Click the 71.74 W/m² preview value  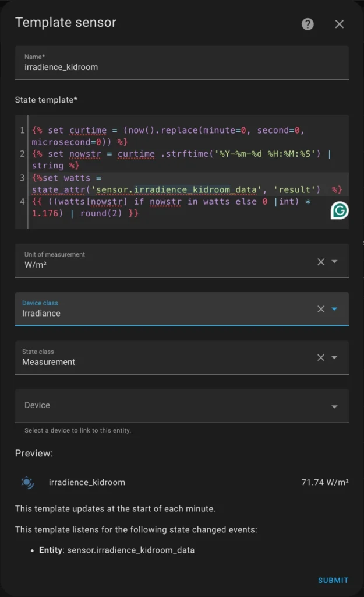tap(325, 482)
